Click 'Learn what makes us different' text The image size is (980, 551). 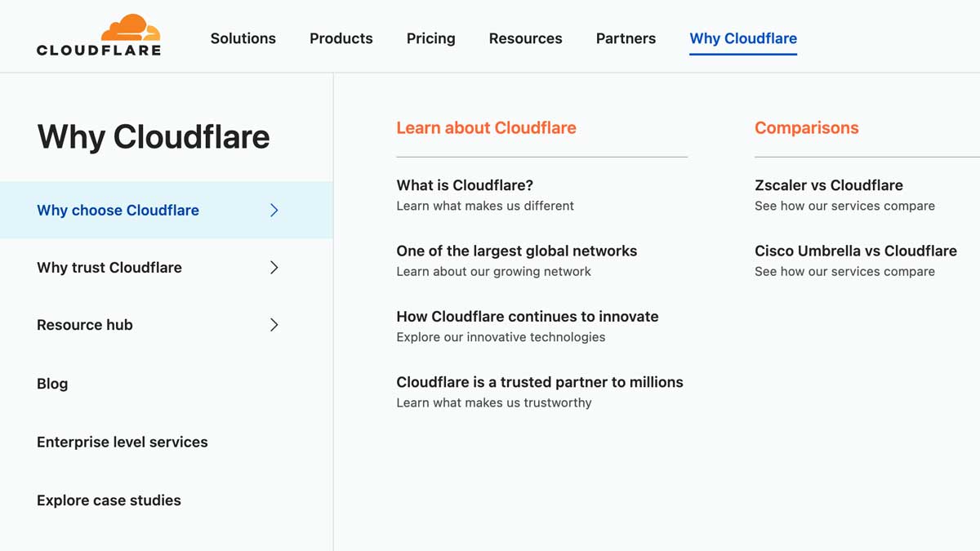485,206
